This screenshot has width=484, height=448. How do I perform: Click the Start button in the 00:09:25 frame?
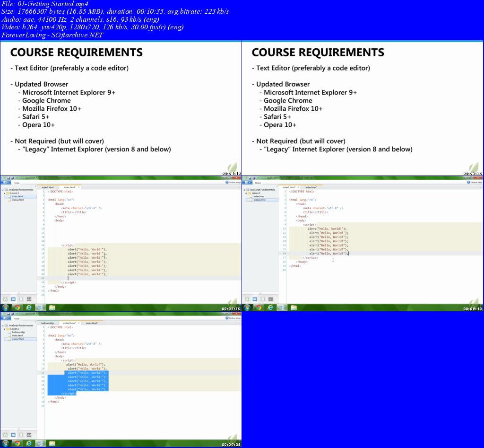5,443
